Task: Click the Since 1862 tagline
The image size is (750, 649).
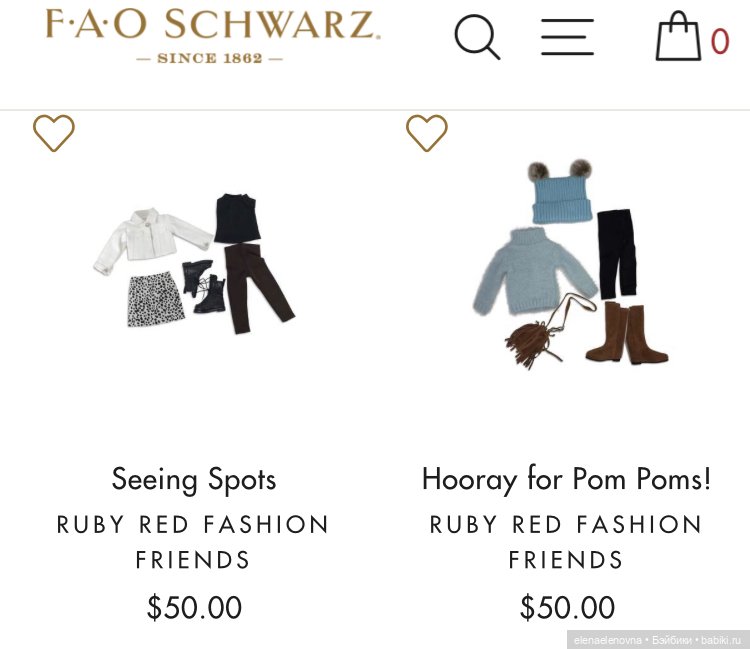Action: tap(209, 58)
